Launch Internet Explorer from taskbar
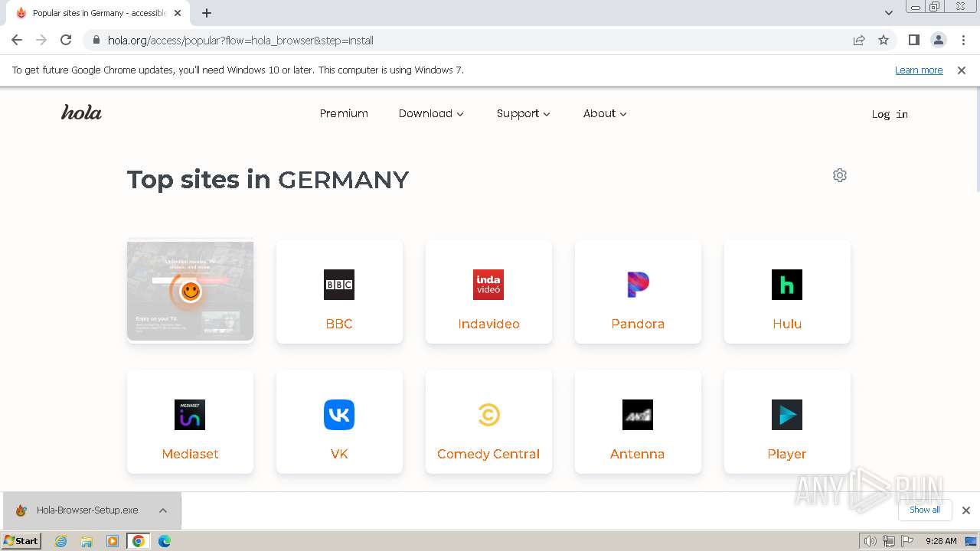Viewport: 980px width, 551px height. (61, 541)
